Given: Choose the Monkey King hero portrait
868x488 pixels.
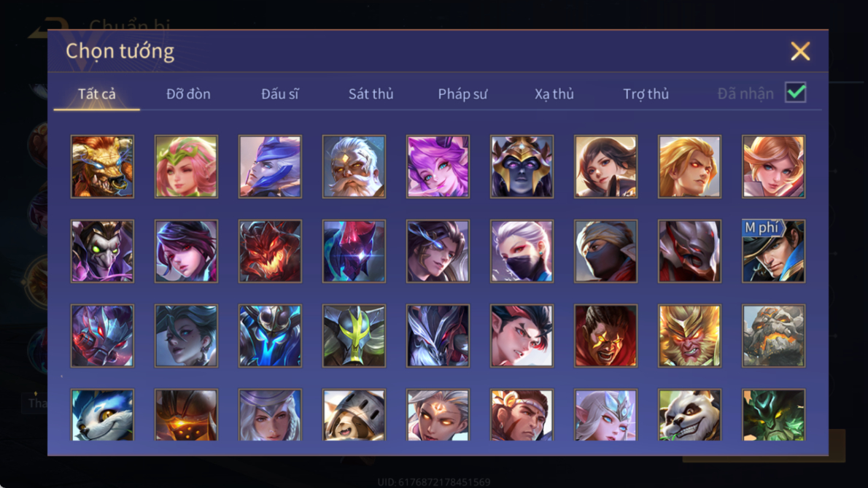Looking at the screenshot, I should tap(690, 336).
